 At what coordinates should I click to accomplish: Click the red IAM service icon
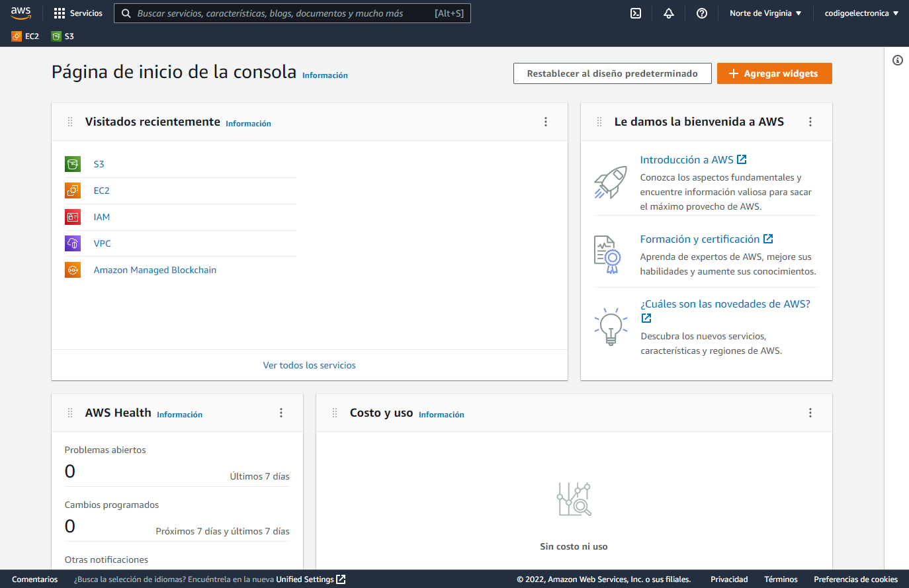click(73, 217)
